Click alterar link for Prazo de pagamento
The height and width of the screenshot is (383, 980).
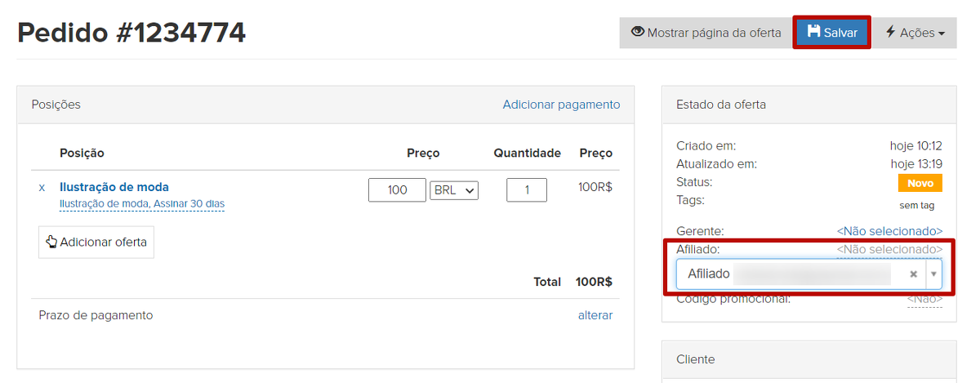pyautogui.click(x=595, y=315)
